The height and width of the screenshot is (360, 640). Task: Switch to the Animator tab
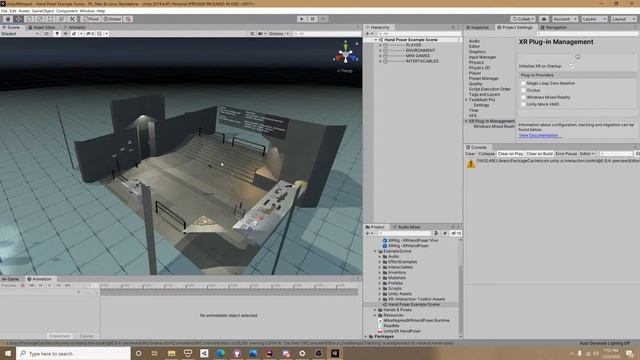pos(75,27)
